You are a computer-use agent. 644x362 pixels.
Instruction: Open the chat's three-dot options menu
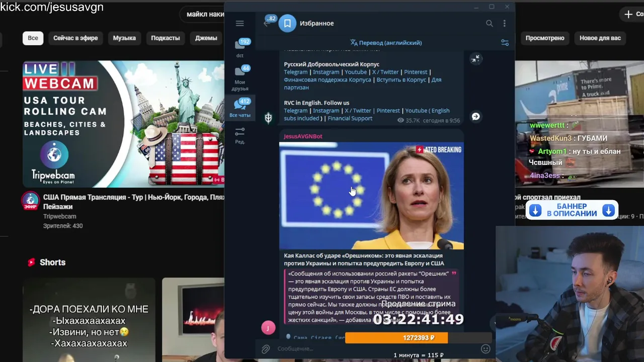click(x=504, y=23)
